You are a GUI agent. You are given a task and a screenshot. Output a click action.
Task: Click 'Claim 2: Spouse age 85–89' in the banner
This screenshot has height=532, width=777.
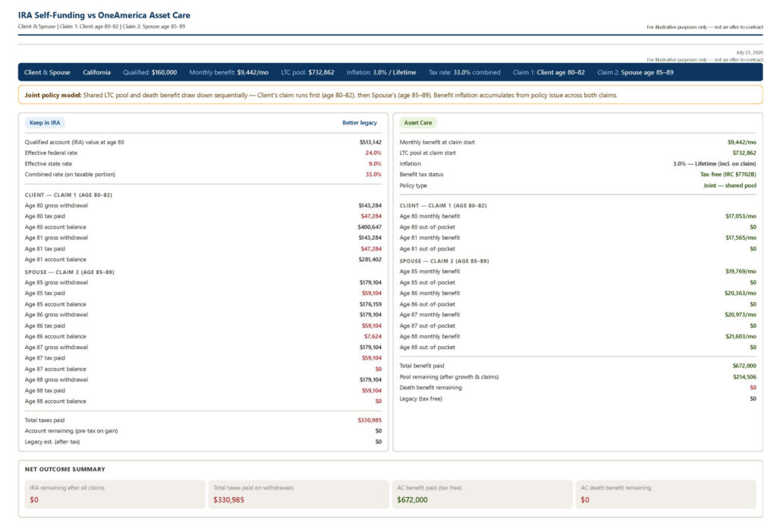(x=635, y=72)
